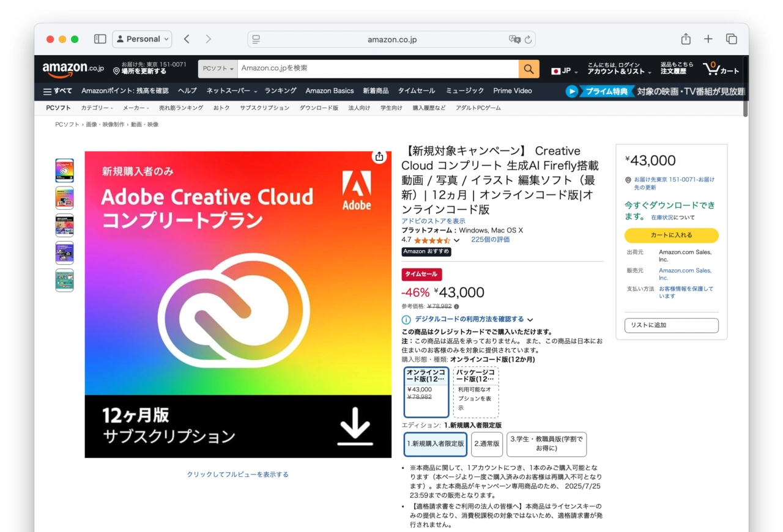The width and height of the screenshot is (783, 532).
Task: Select the 2.通常版 edition
Action: (487, 444)
